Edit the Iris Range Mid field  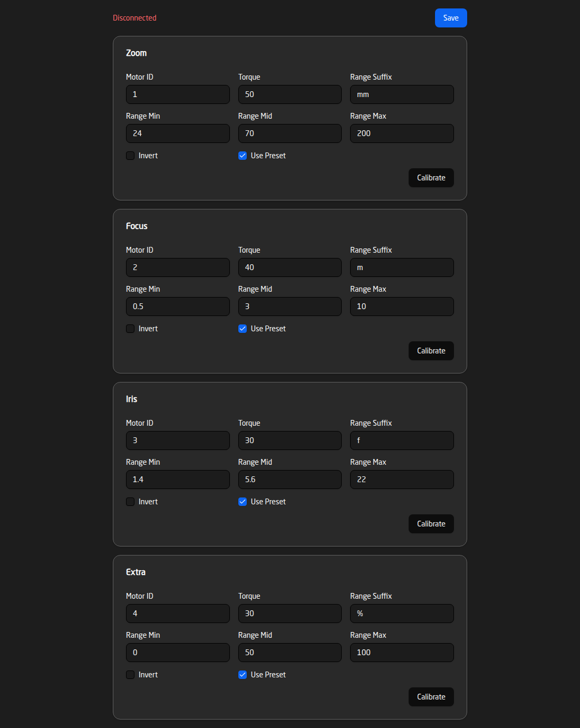tap(290, 480)
